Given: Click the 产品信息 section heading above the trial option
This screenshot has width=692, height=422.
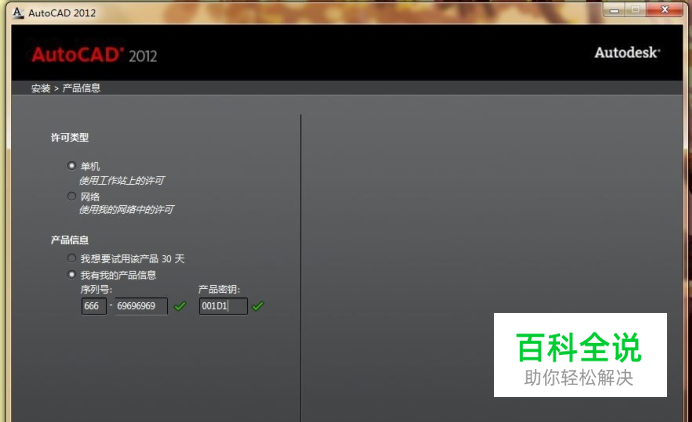Looking at the screenshot, I should [x=70, y=240].
